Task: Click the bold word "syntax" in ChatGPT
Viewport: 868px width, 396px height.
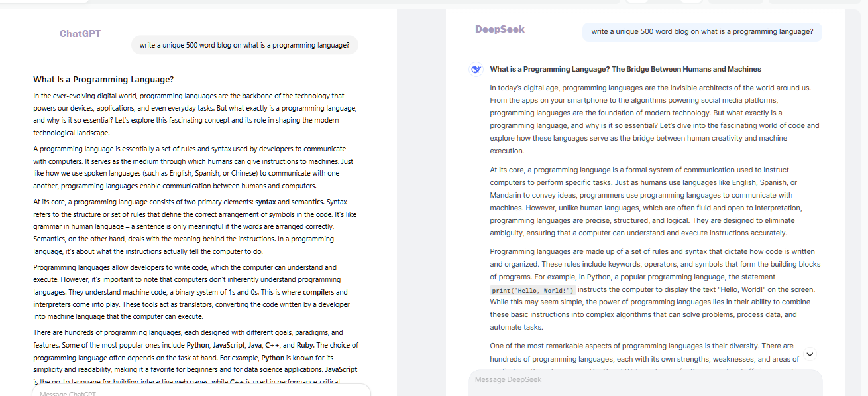Action: point(265,202)
